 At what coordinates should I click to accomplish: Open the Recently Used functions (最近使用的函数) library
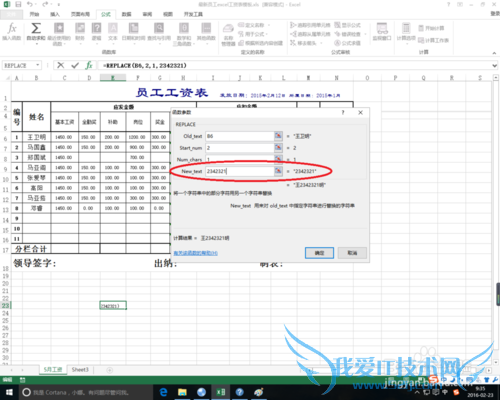coord(59,33)
